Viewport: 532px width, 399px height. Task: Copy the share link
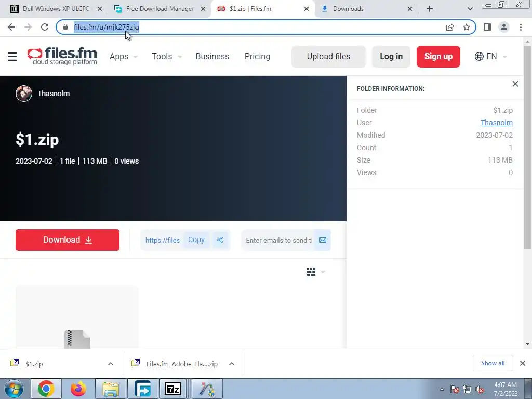pos(196,240)
